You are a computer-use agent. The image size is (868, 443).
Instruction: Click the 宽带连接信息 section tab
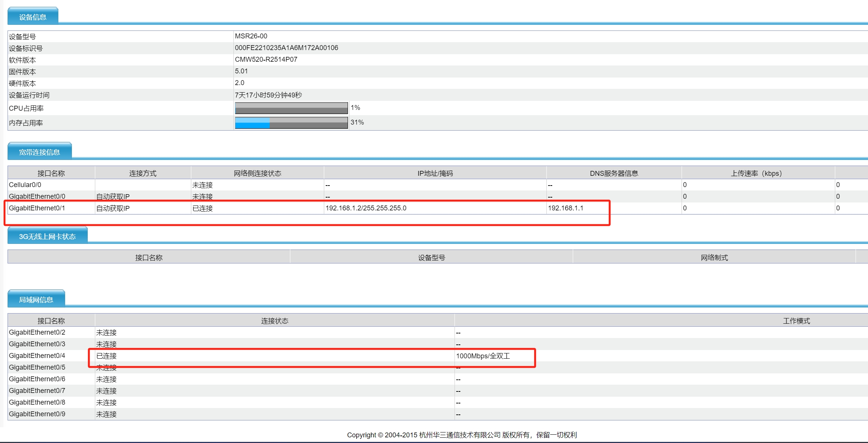[40, 152]
